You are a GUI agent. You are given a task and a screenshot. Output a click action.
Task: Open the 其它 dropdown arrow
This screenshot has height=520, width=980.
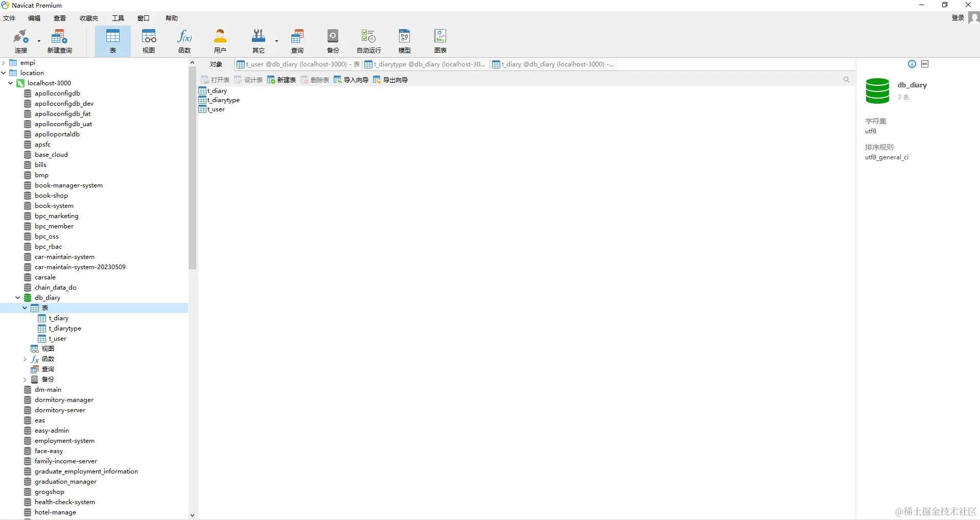[x=276, y=41]
